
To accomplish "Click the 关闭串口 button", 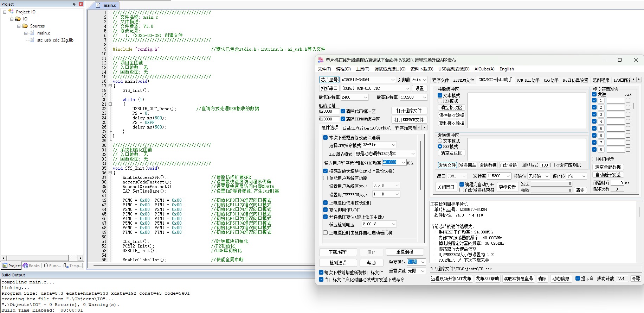I will (445, 187).
